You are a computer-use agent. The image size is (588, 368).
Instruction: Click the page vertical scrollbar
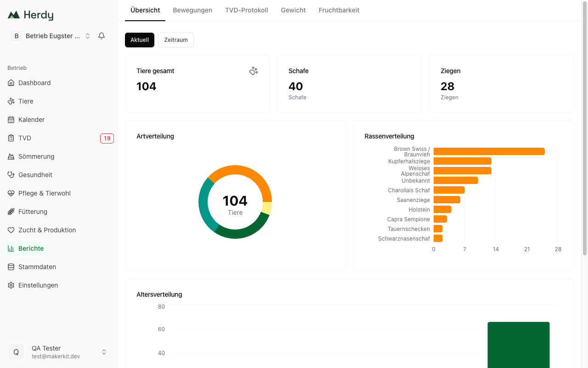585,129
